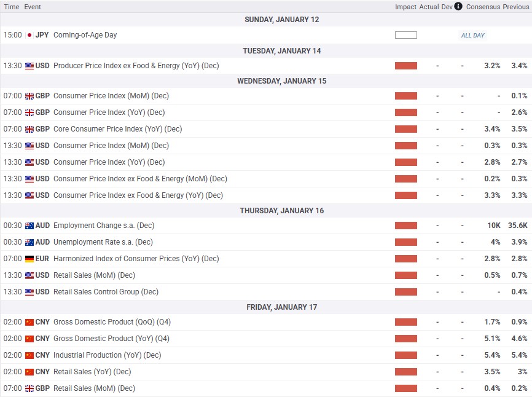Click the red impact bar for Gross Domestic Product (YoY)
This screenshot has height=397, width=532.
pos(405,339)
